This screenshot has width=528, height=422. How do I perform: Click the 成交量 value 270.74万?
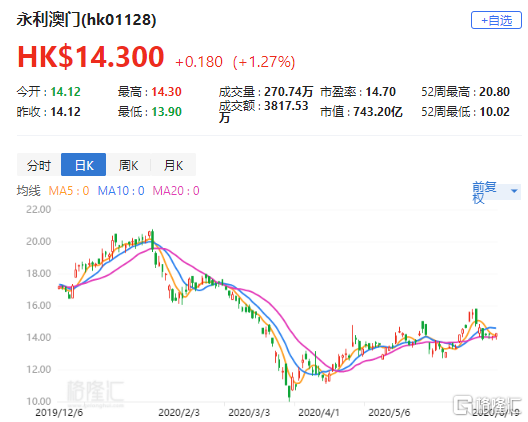click(289, 92)
